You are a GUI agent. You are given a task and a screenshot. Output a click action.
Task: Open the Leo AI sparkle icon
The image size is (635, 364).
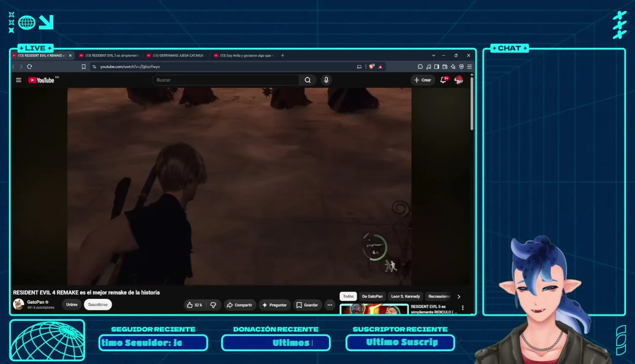[453, 67]
